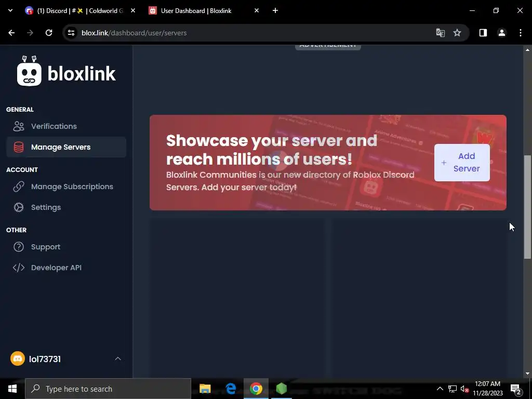The width and height of the screenshot is (532, 399).
Task: Click the red Manage Servers database icon
Action: click(19, 147)
